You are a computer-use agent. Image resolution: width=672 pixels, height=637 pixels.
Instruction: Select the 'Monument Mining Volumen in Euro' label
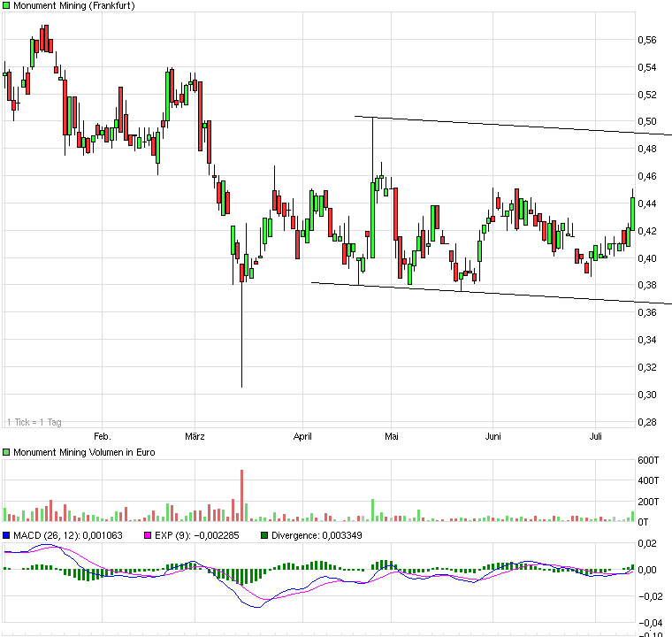[84, 452]
